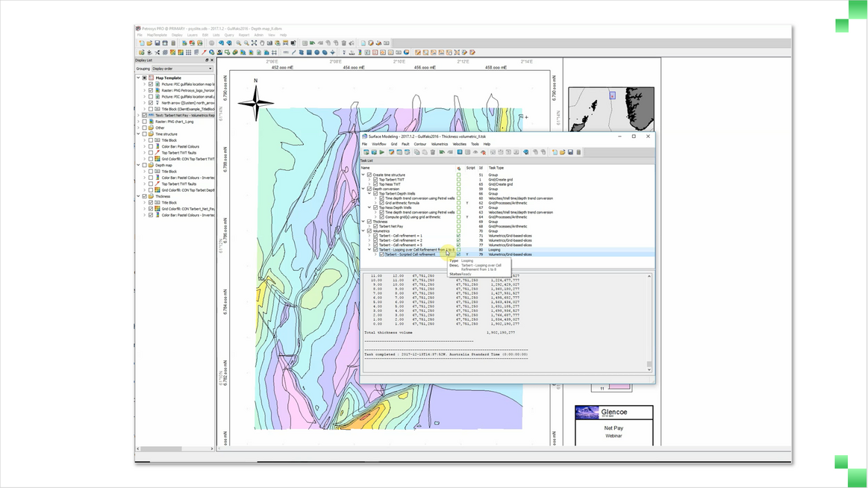Open the Query menu in Petrosys
Image resolution: width=868 pixels, height=488 pixels.
click(228, 35)
